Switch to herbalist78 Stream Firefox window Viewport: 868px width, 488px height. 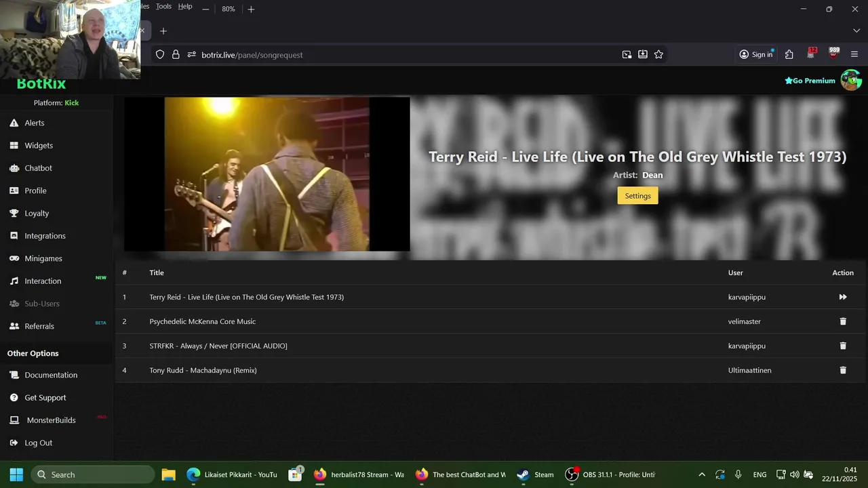pos(359,474)
